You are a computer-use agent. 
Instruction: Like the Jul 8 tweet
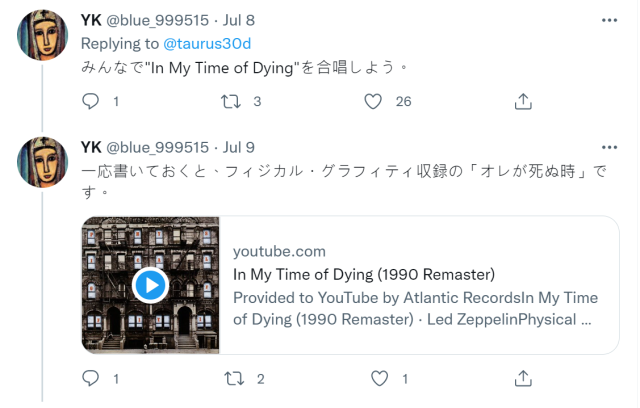tap(374, 101)
